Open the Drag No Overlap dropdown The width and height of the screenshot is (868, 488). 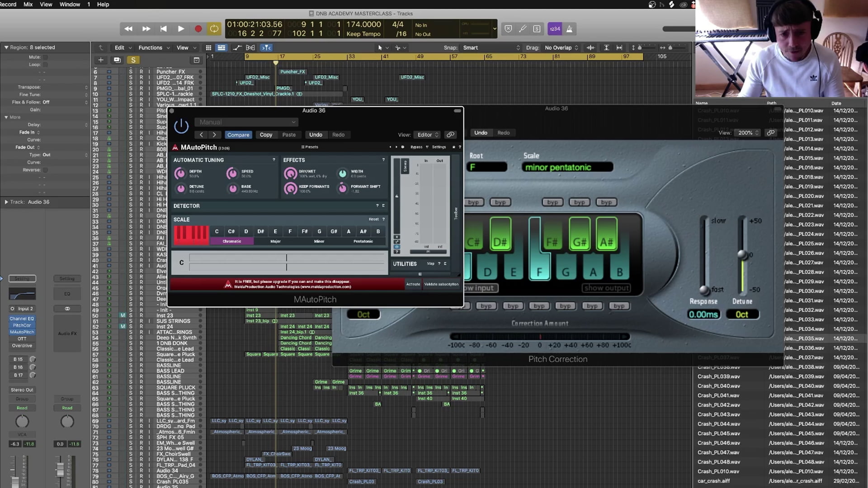click(561, 47)
